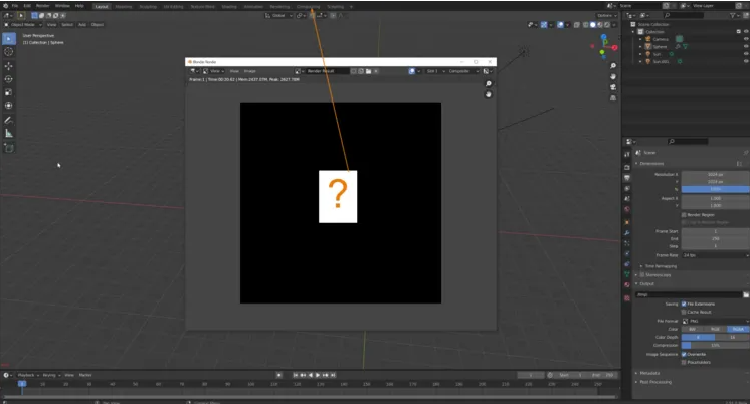Select the Transform tool in the toolbar
This screenshot has height=404, width=750.
[x=9, y=105]
